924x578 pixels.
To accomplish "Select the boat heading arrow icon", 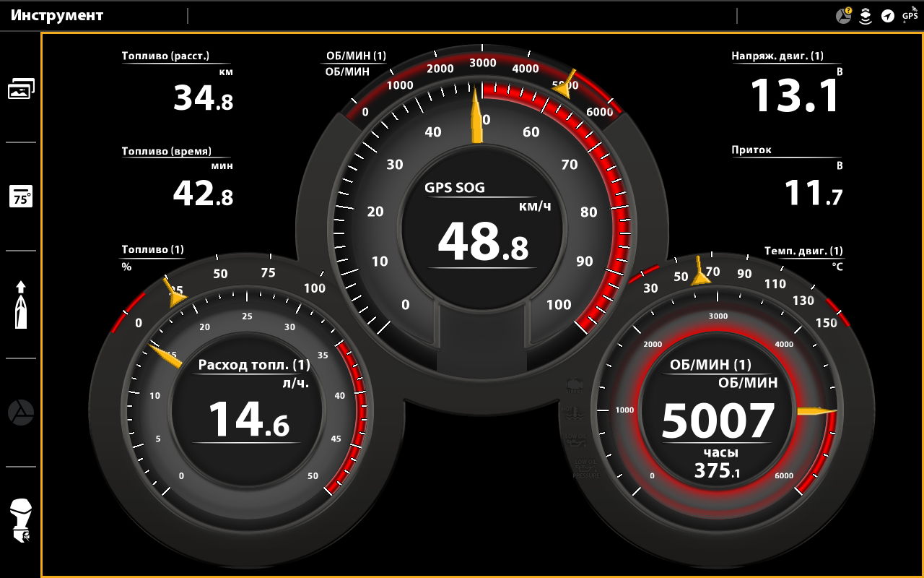I will pyautogui.click(x=21, y=304).
